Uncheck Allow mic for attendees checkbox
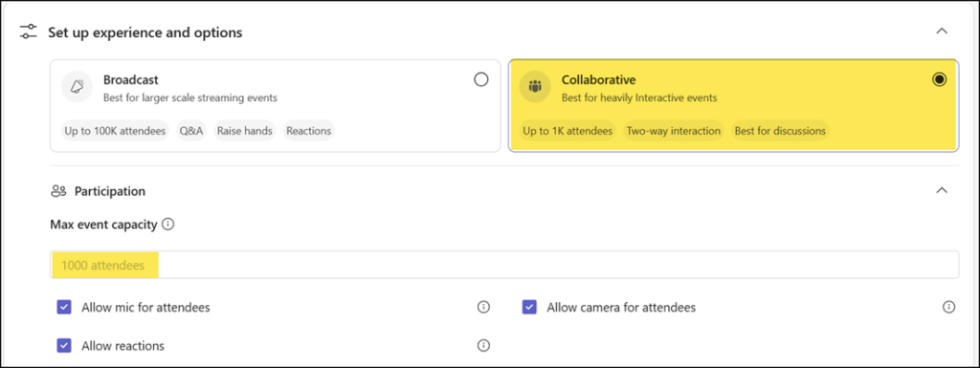 tap(64, 307)
